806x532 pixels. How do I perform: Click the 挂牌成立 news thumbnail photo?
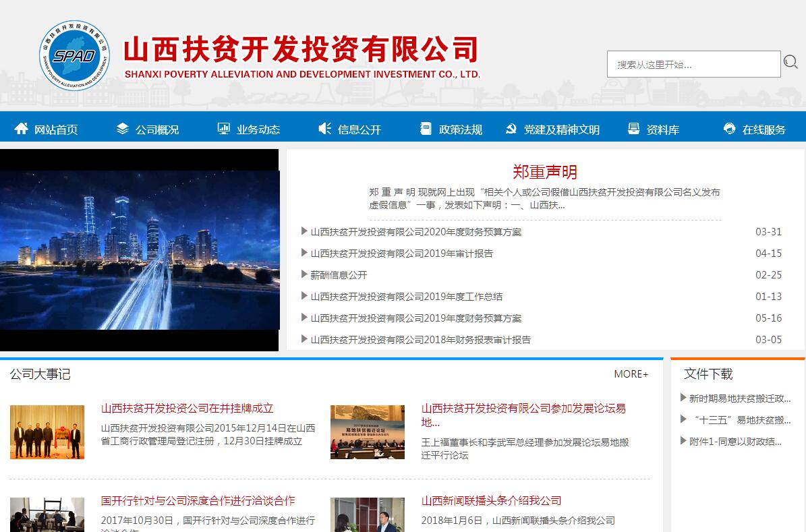coord(47,432)
